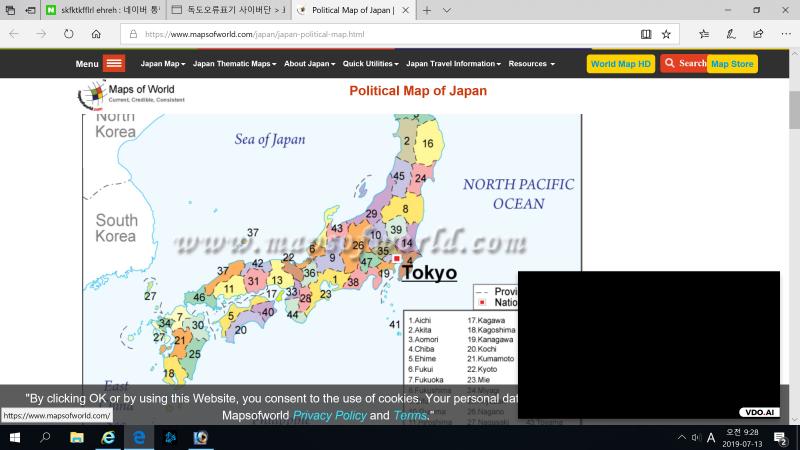
Task: Click the Share page icon
Action: 758,34
